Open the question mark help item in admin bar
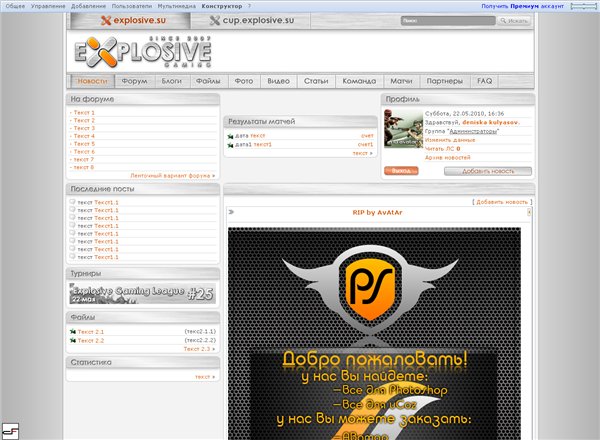This screenshot has height=440, width=600. (249, 6)
